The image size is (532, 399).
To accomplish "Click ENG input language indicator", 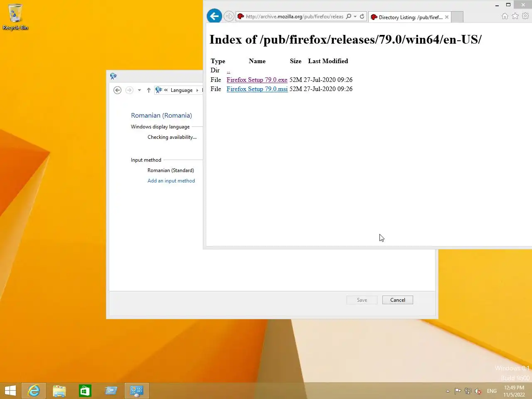I will tap(492, 391).
